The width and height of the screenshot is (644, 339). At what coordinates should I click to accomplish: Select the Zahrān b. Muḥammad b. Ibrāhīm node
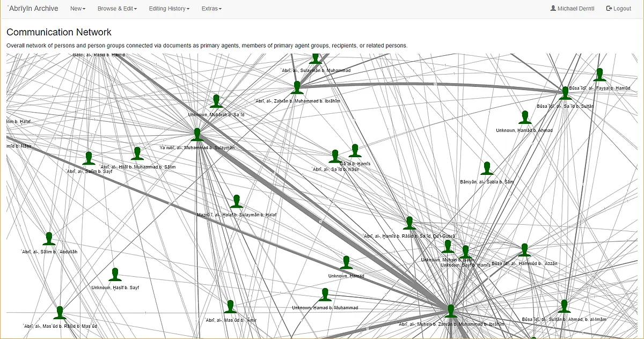(297, 87)
